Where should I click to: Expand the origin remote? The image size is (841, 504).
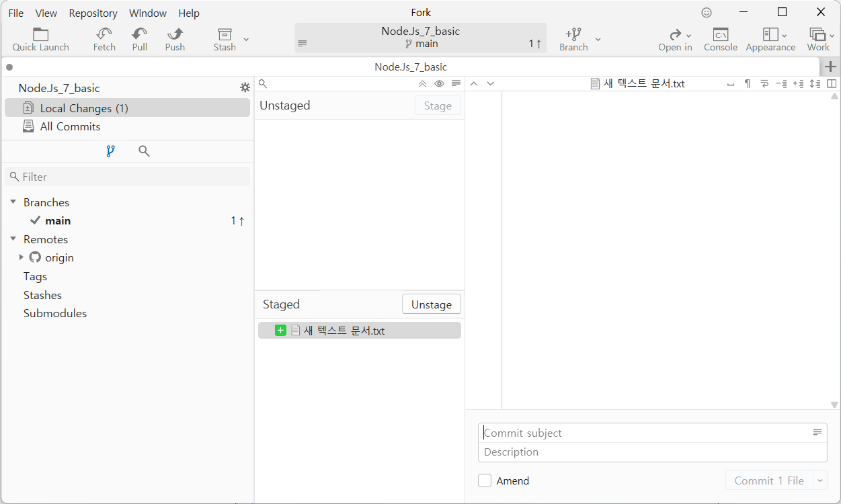[x=22, y=257]
